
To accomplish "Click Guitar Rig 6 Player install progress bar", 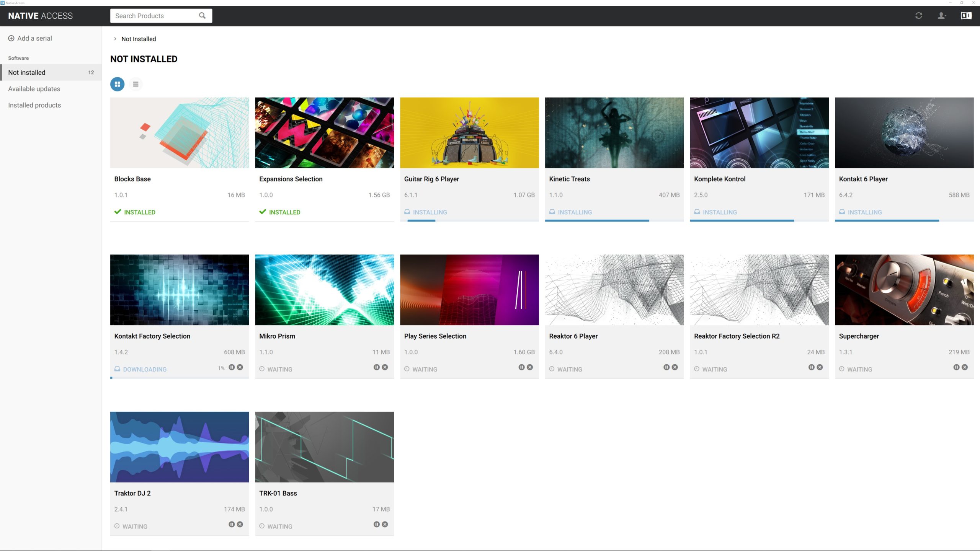I will (469, 220).
